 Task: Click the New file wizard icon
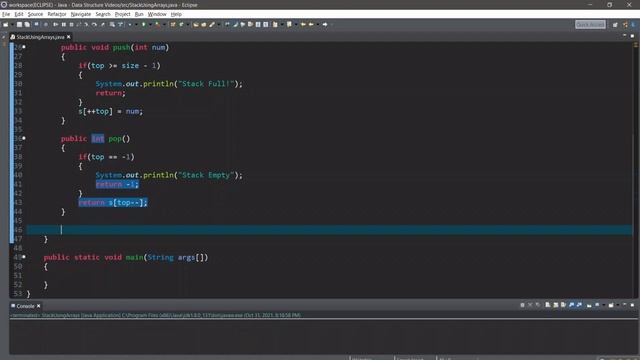pos(5,24)
